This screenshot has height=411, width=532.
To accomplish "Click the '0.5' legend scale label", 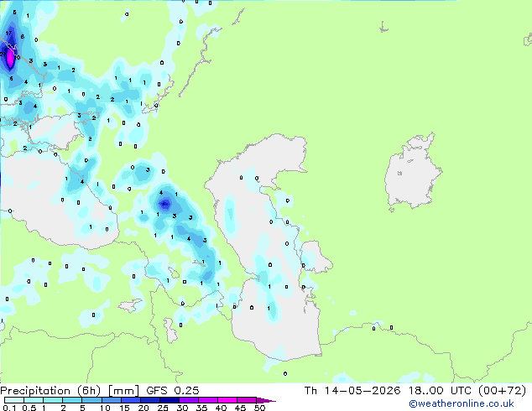I will click(29, 408).
